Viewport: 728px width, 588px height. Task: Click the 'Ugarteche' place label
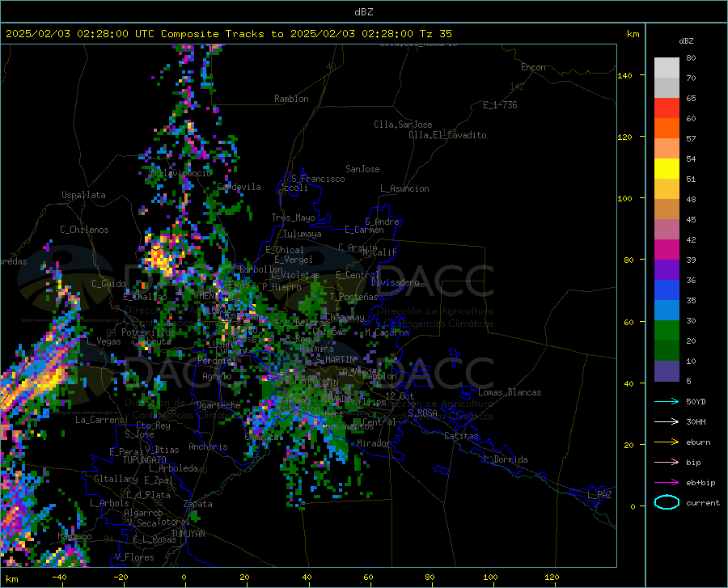coord(218,405)
